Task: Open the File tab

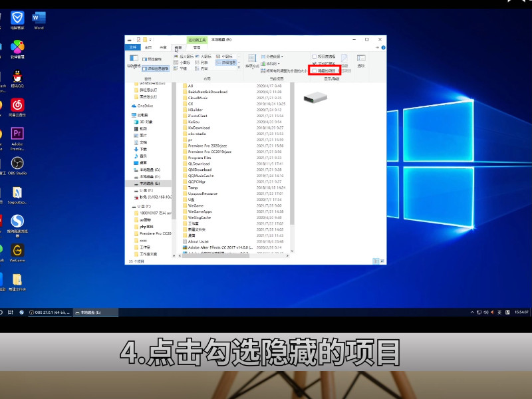Action: click(132, 47)
